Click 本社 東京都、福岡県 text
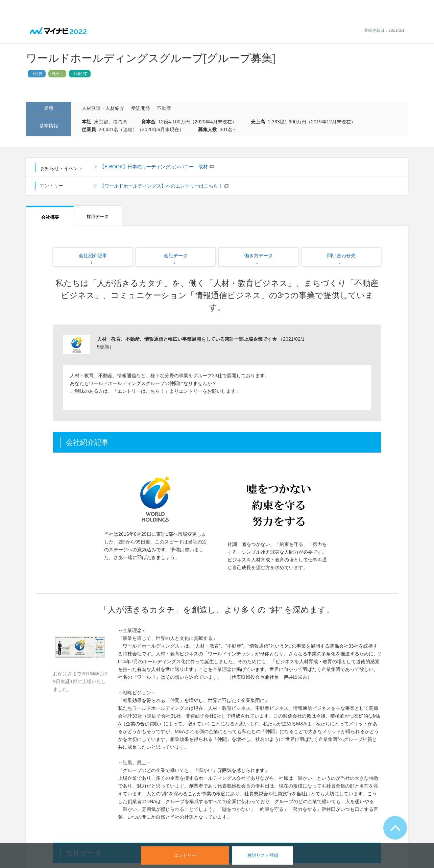Image resolution: width=434 pixels, height=868 pixels. (x=104, y=122)
